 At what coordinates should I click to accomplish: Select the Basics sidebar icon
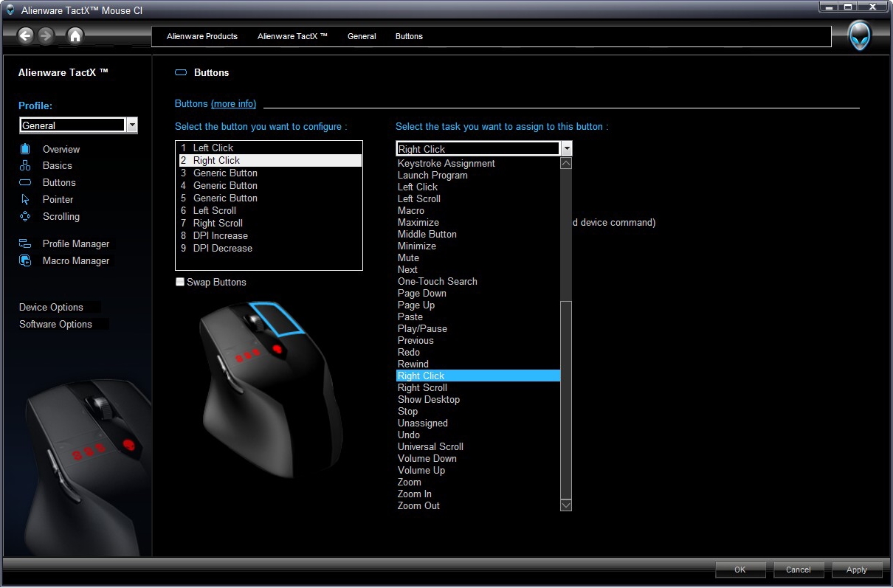(24, 165)
